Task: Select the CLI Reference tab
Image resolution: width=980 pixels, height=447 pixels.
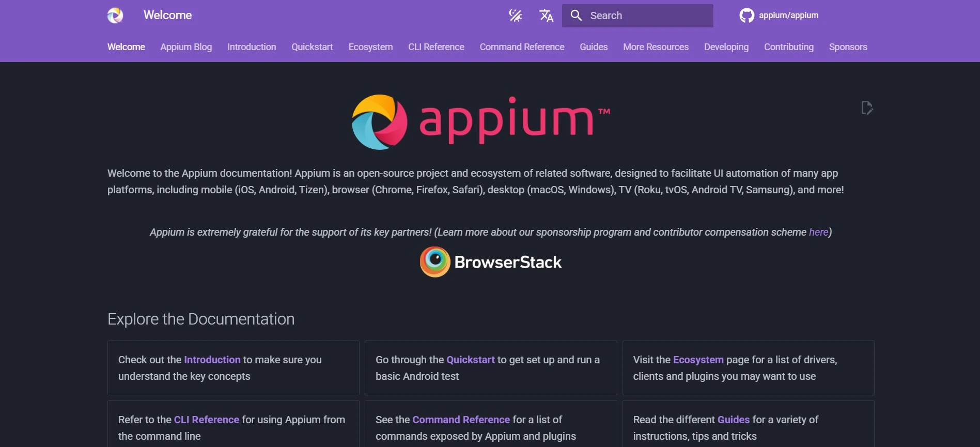Action: click(x=436, y=47)
